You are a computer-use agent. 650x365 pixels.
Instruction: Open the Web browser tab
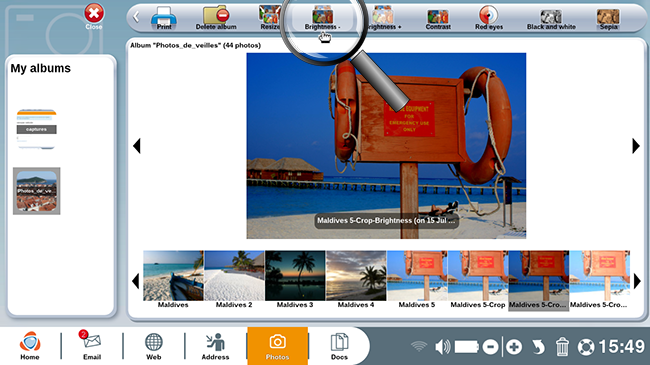point(153,346)
